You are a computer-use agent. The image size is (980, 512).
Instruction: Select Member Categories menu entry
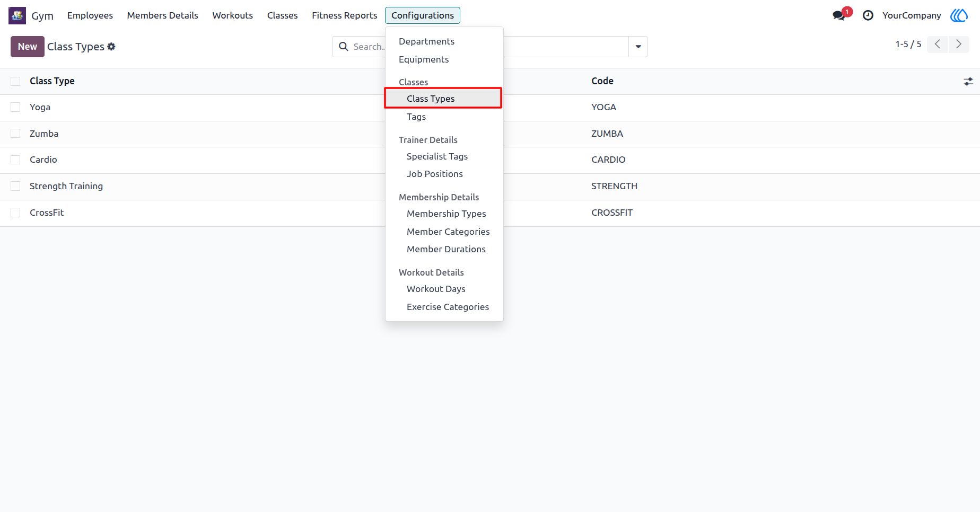click(x=444, y=232)
